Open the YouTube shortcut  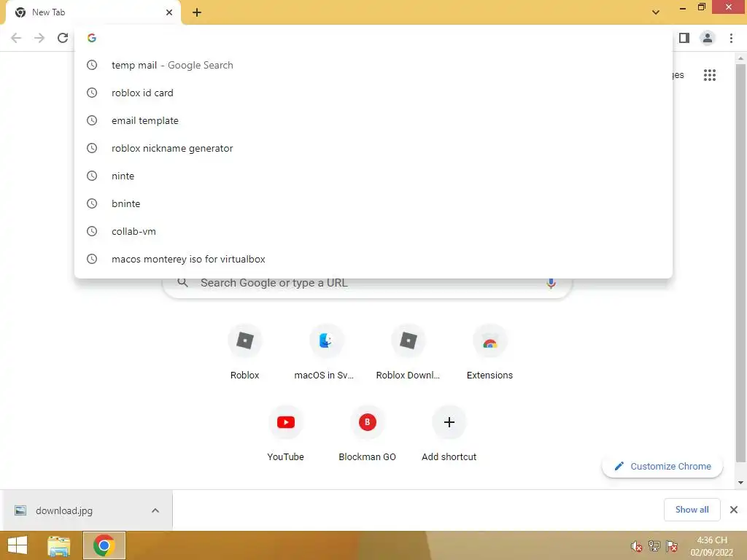coord(286,433)
